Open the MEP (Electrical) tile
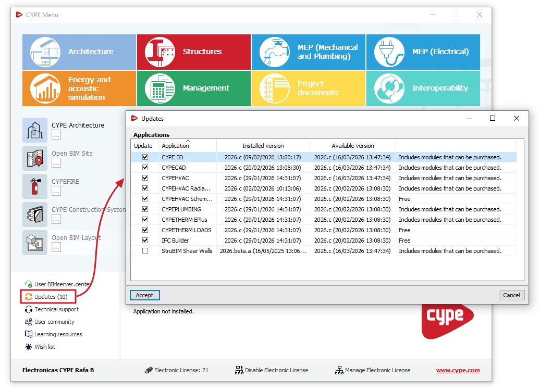This screenshot has width=540, height=392. (x=423, y=52)
